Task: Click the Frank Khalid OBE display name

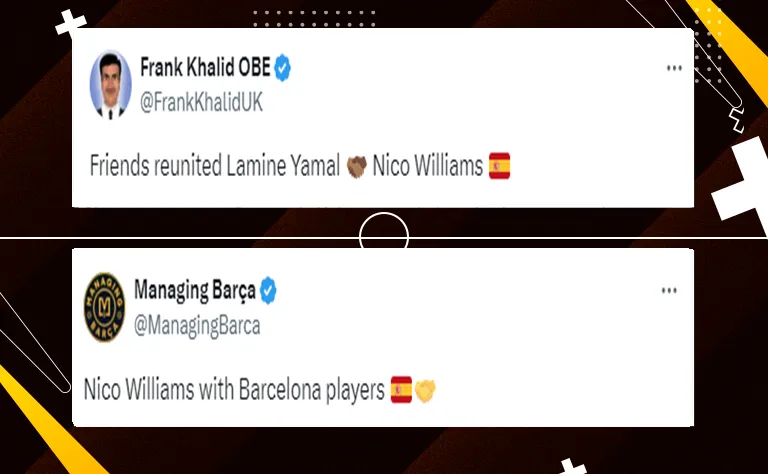Action: pyautogui.click(x=205, y=67)
